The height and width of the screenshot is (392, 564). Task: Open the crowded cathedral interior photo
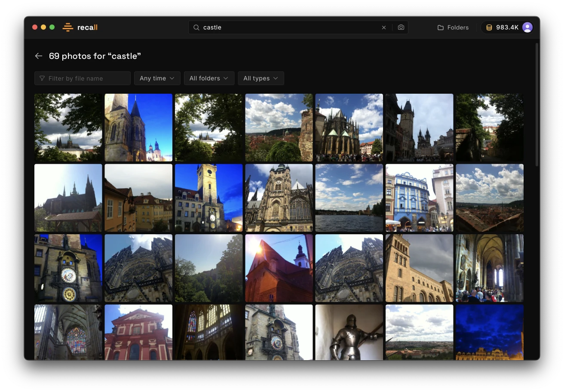coord(490,268)
